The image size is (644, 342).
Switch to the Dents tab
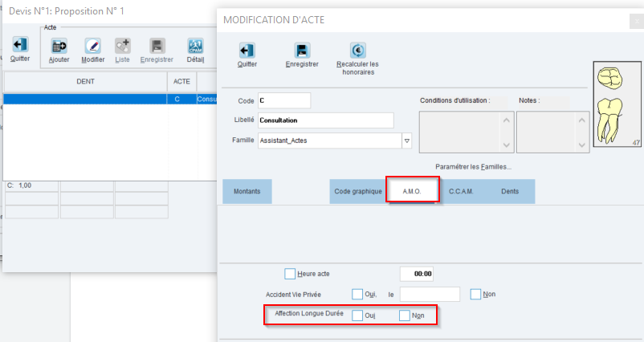point(510,191)
